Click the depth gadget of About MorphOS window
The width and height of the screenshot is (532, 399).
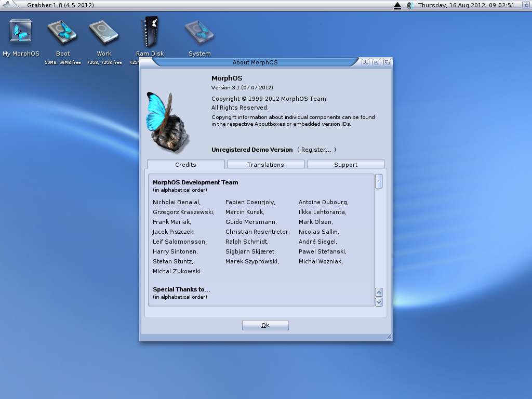pos(387,62)
